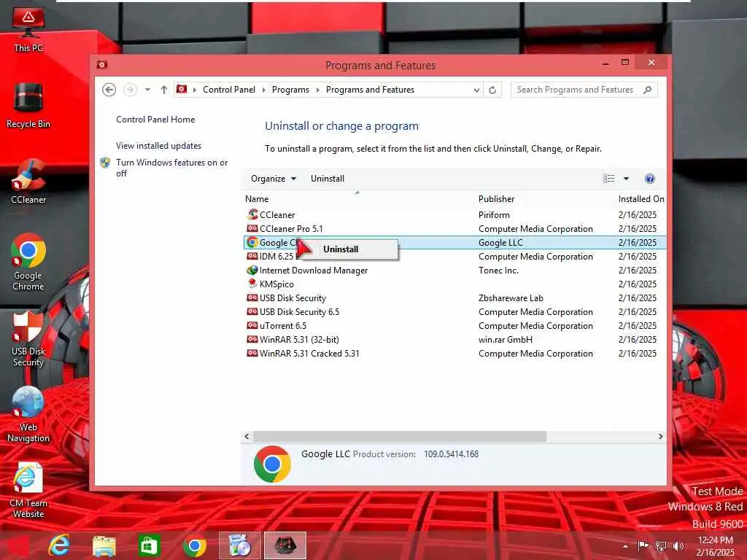Select WinRAR 5.31 (32-bit) entry

click(x=454, y=339)
